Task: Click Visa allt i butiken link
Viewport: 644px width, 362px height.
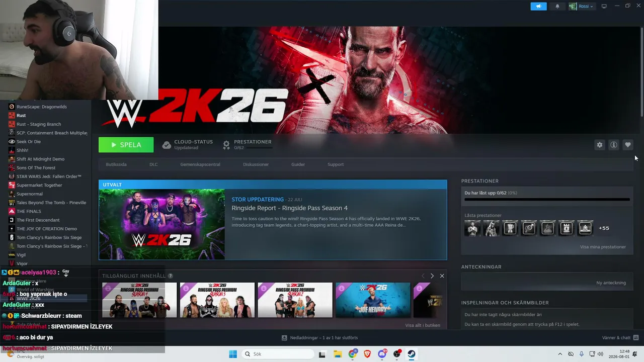Action: tap(423, 325)
